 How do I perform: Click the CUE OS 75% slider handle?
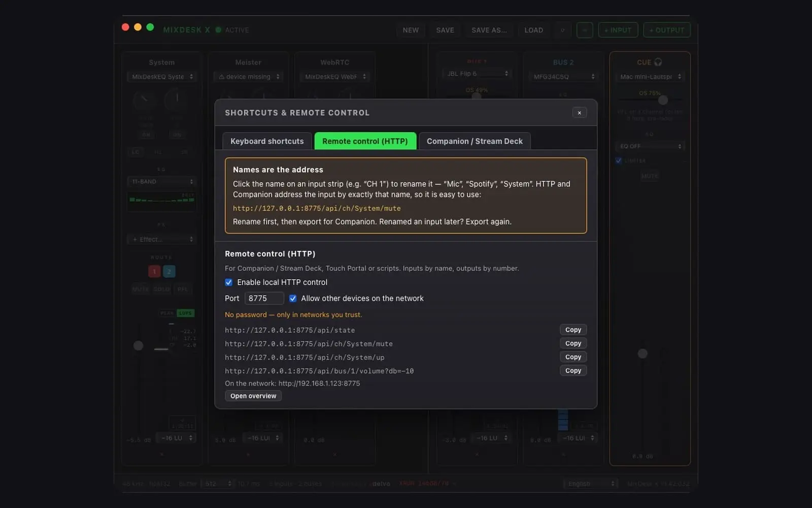(x=663, y=100)
